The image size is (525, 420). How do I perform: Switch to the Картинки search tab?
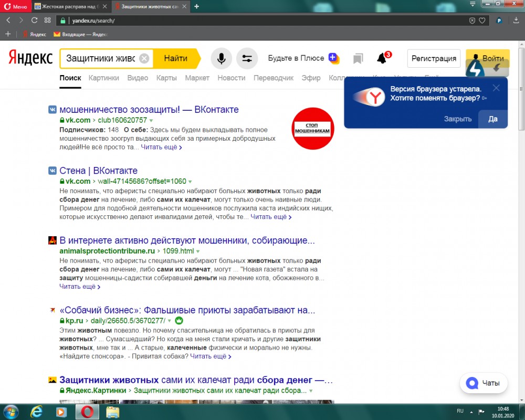[103, 78]
